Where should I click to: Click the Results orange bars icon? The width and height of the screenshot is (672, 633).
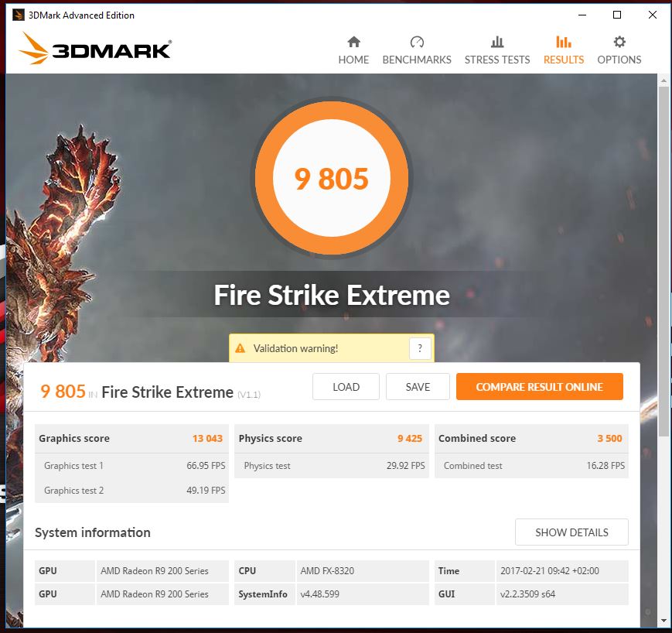coord(564,42)
